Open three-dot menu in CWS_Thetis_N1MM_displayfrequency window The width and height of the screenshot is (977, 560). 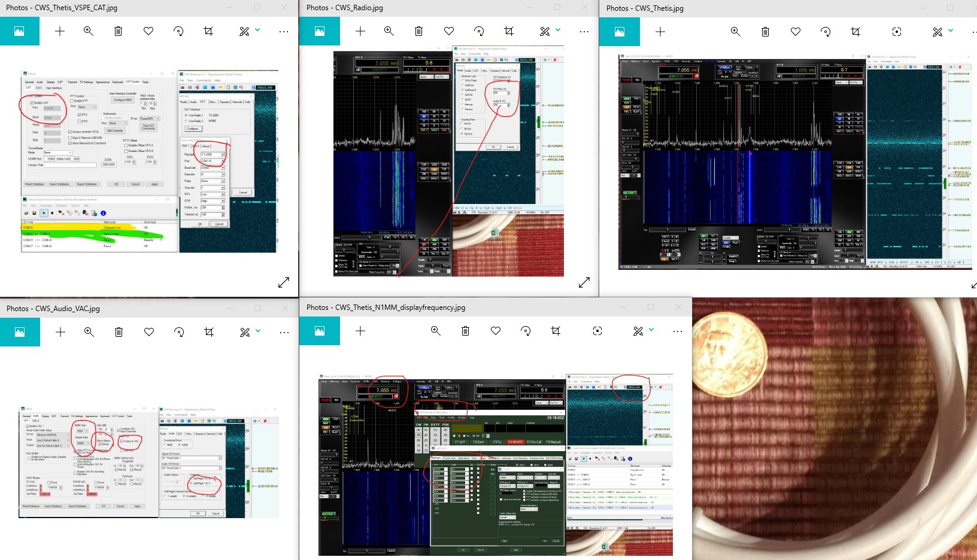(677, 331)
